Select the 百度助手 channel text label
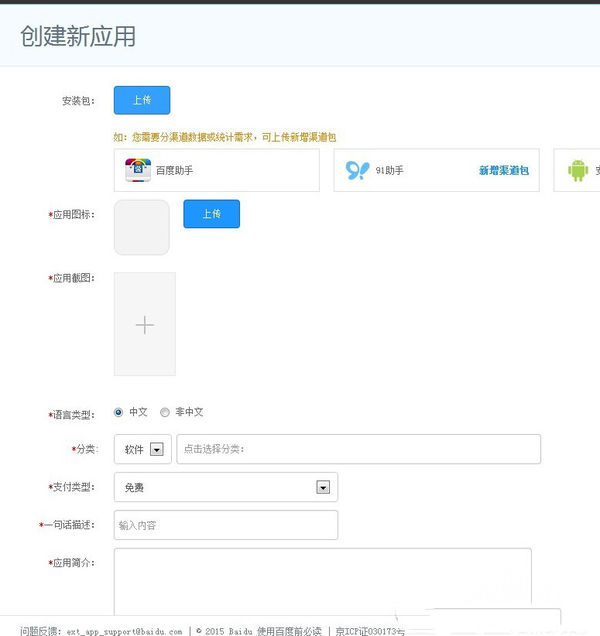This screenshot has height=636, width=600. tap(174, 171)
